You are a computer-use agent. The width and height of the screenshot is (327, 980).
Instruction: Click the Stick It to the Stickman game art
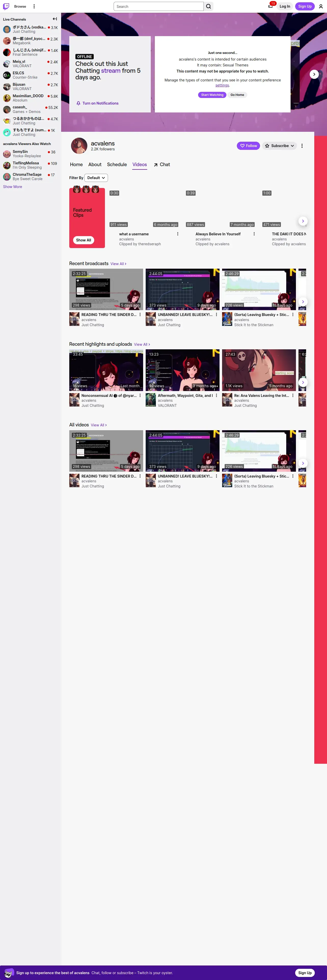227,319
